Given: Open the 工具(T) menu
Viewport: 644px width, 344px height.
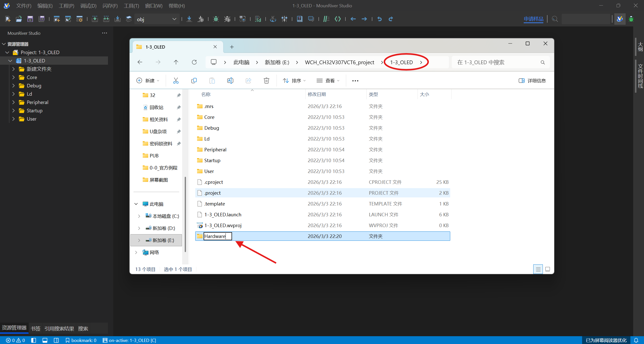Looking at the screenshot, I should click(x=131, y=6).
